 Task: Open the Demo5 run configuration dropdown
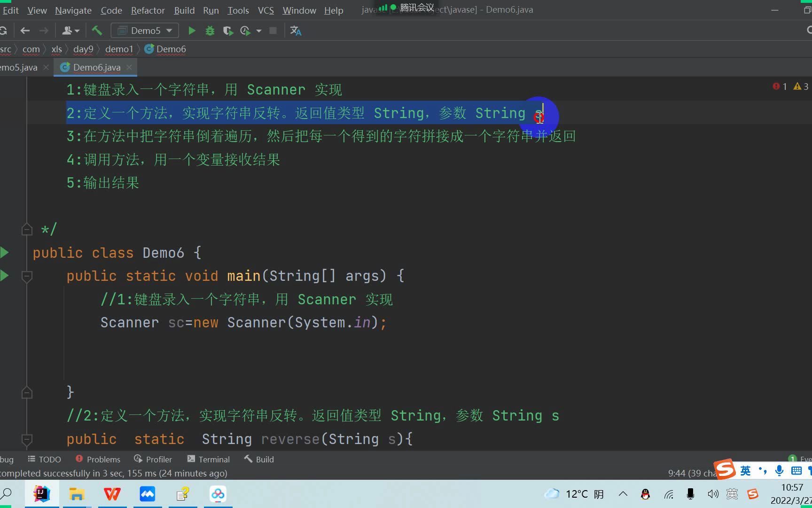click(145, 31)
